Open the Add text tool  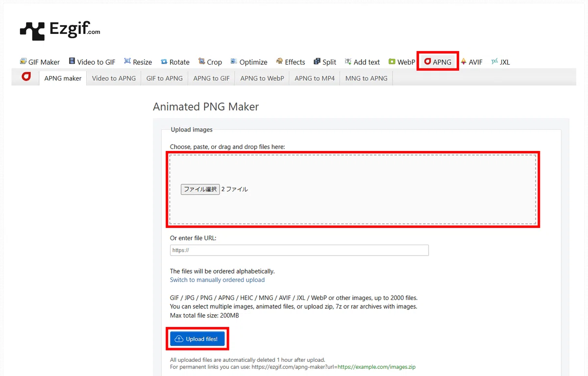pyautogui.click(x=362, y=62)
